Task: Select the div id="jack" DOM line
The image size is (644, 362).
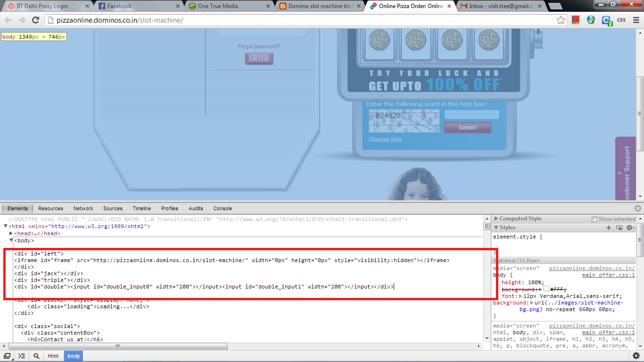Action: pyautogui.click(x=49, y=273)
